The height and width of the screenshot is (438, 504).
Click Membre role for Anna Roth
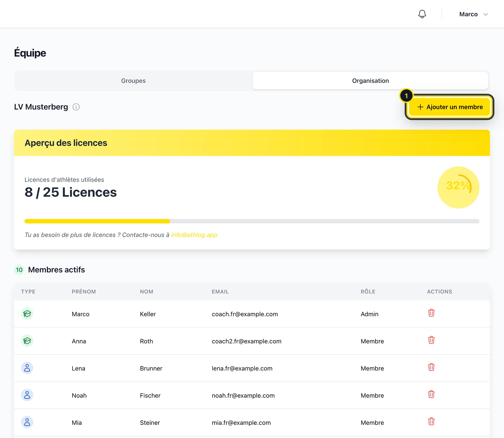[x=372, y=341]
